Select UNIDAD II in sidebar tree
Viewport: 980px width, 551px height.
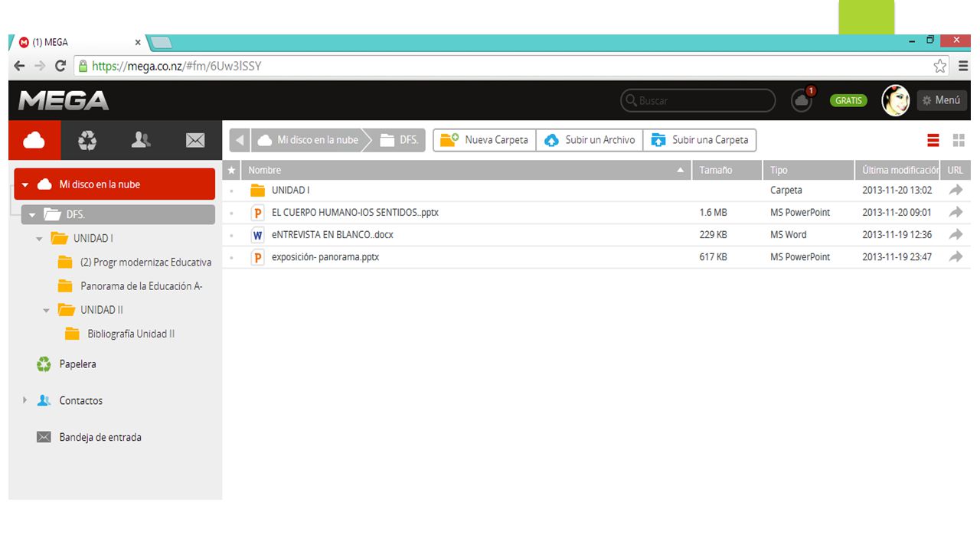coord(102,310)
